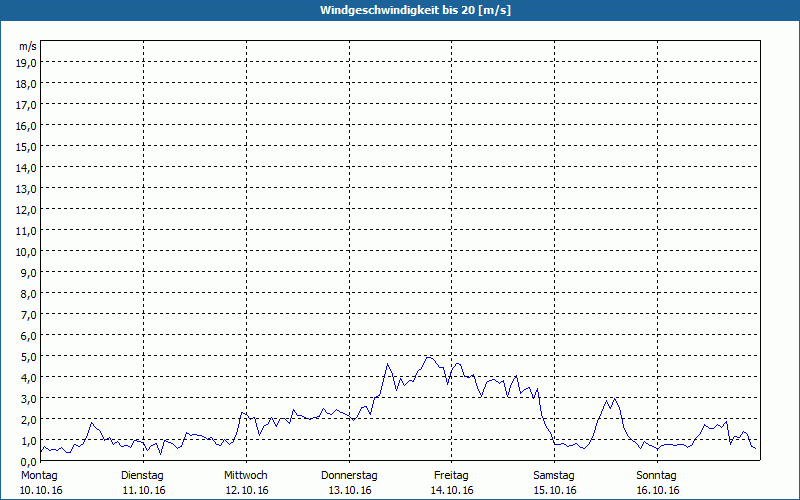Select the 9,0 axis label
Image resolution: width=800 pixels, height=500 pixels.
click(29, 272)
